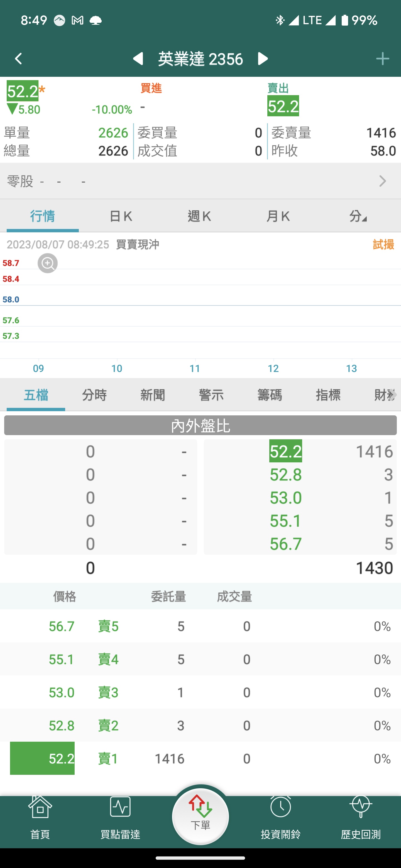
Task: Tap current price 52.2 at top left
Action: pyautogui.click(x=23, y=91)
